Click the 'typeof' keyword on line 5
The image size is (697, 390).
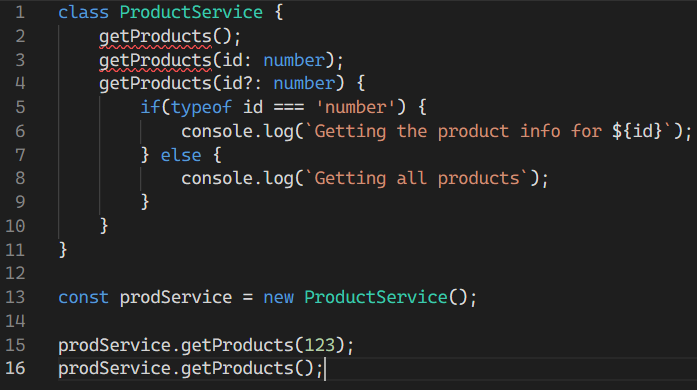(x=201, y=107)
